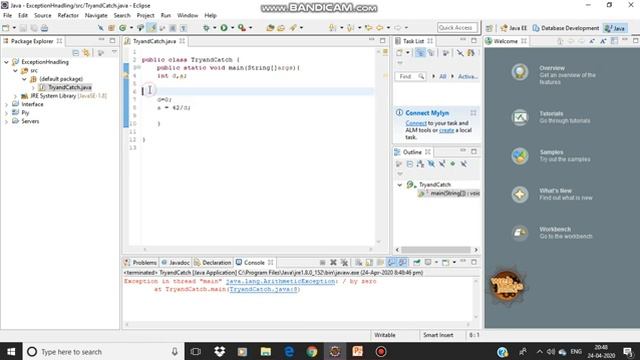This screenshot has width=640, height=360.
Task: Click the Minimize Package Explorer icon
Action: click(x=101, y=40)
